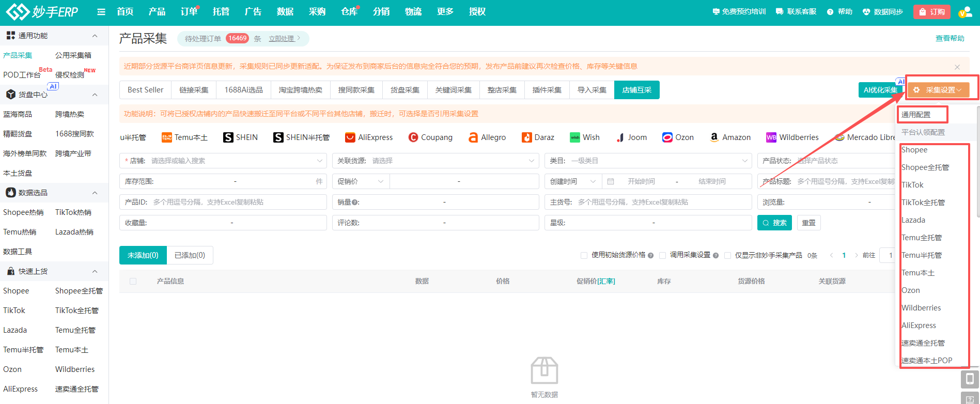
Task: Switch to the 关键词采集 tab
Action: click(453, 90)
